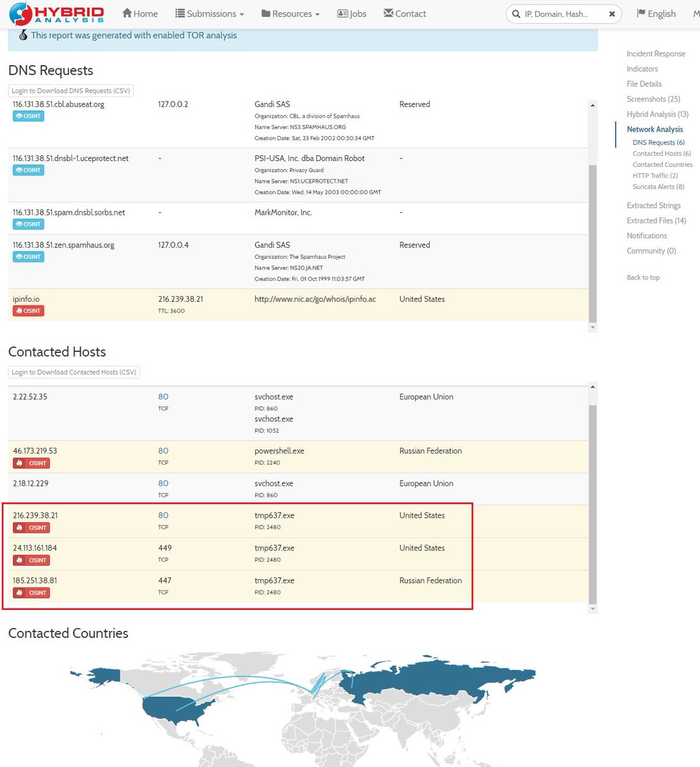Go to Notifications section
This screenshot has height=767, width=700.
[x=646, y=236]
